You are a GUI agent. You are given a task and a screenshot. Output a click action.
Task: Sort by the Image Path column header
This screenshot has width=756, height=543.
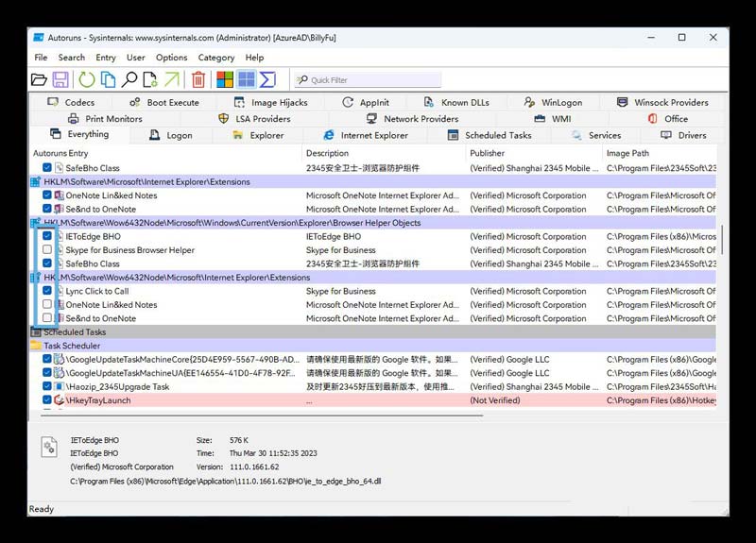pyautogui.click(x=660, y=153)
